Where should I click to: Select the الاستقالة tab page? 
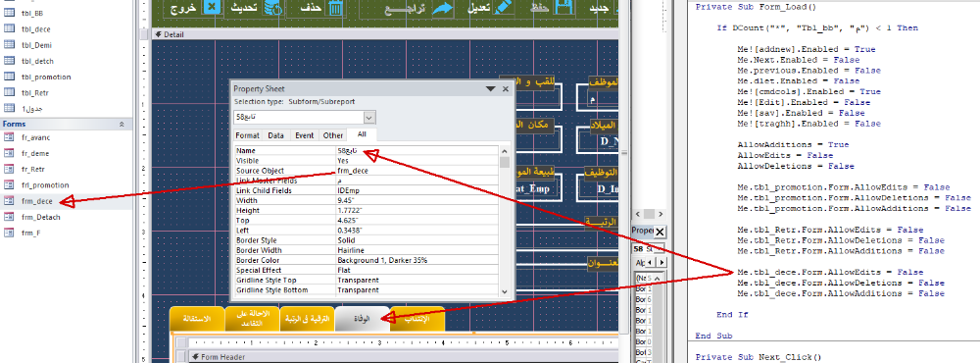[x=196, y=319]
